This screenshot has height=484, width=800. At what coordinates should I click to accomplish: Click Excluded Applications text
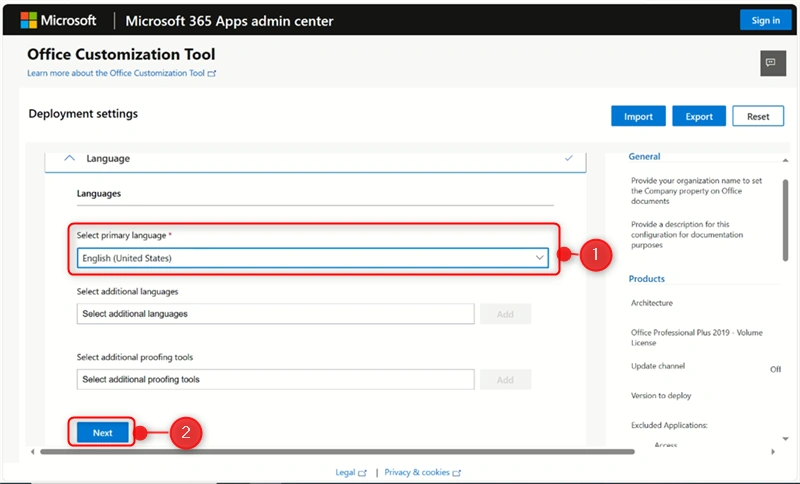pos(669,425)
